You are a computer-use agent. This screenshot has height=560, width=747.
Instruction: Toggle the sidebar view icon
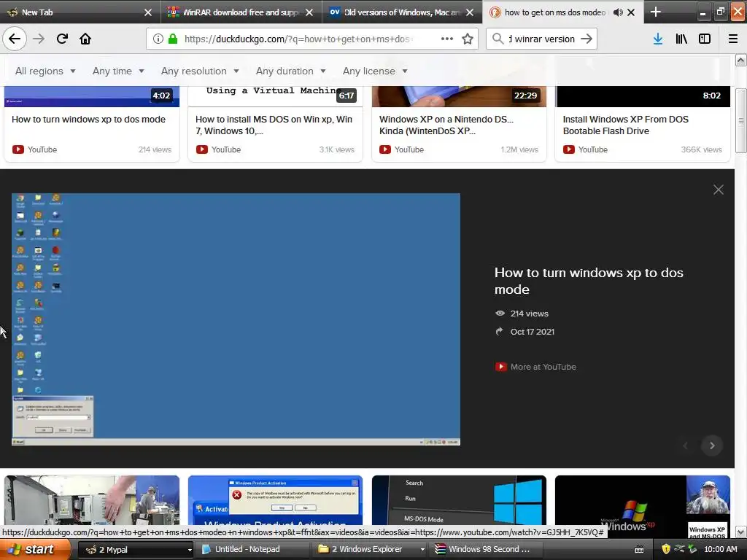point(705,39)
